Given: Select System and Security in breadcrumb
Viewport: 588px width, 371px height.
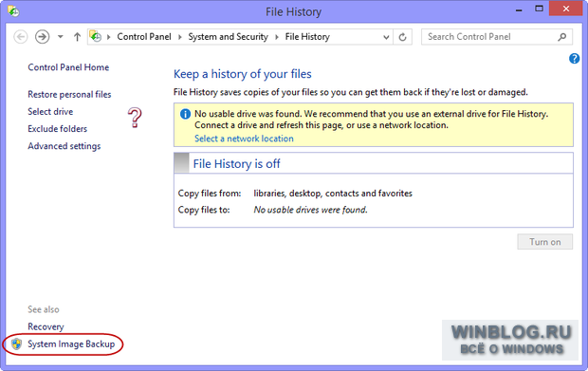Looking at the screenshot, I should (x=228, y=37).
